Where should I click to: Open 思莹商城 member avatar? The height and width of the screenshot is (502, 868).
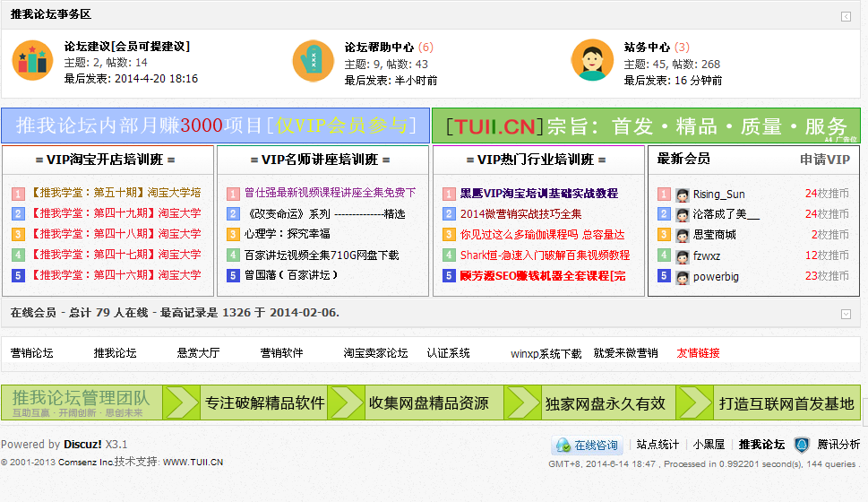[683, 236]
